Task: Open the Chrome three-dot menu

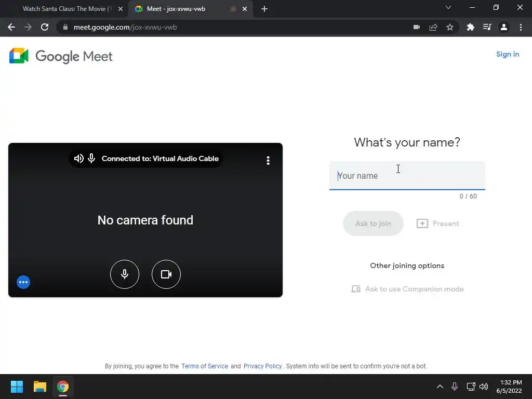Action: point(521,27)
